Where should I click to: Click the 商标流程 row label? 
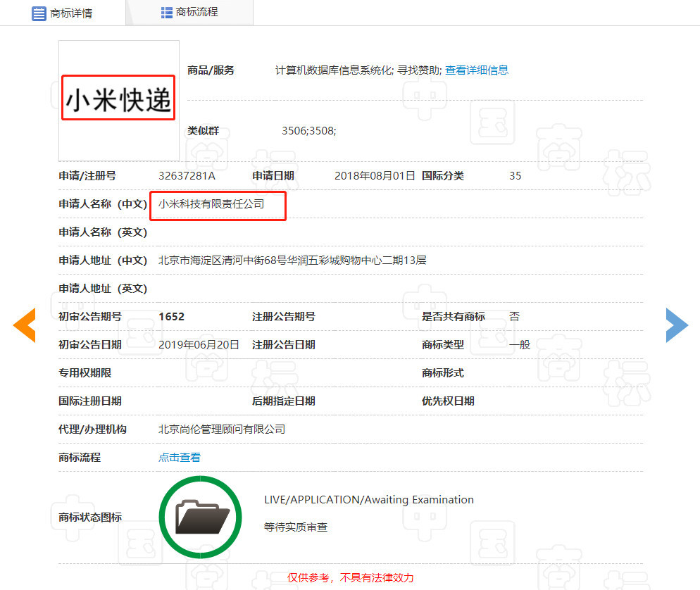coord(80,458)
